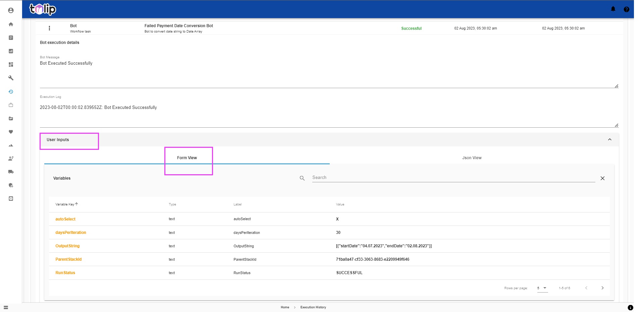
Task: Open the help question mark icon
Action: click(x=626, y=9)
